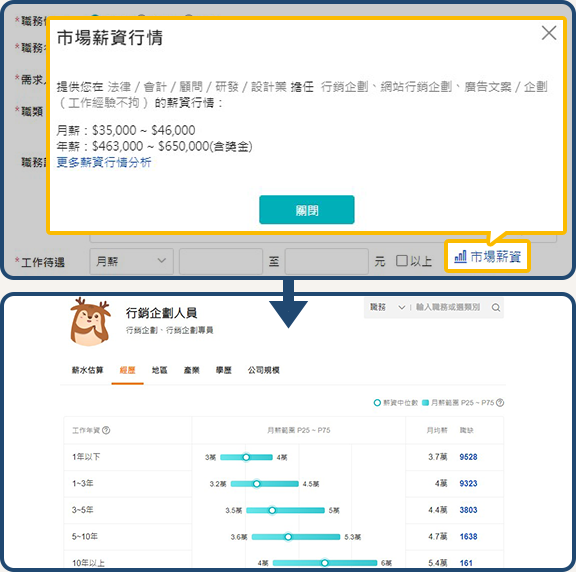This screenshot has width=576, height=572.
Task: Switch to the 產業 tab
Action: [x=191, y=370]
